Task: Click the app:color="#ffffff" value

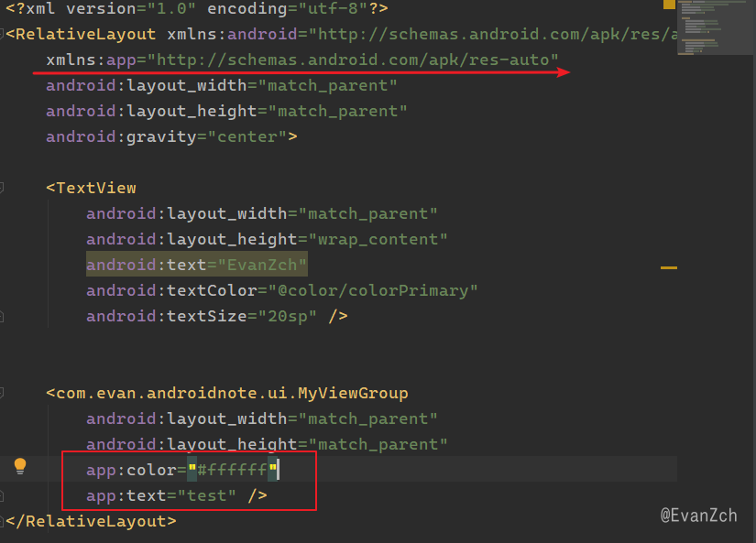Action: coord(233,470)
